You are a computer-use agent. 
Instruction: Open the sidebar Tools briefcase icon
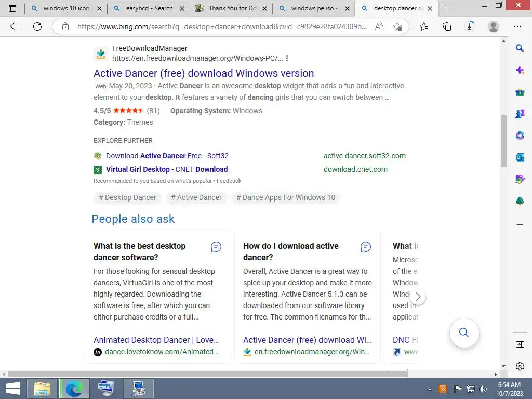point(520,92)
